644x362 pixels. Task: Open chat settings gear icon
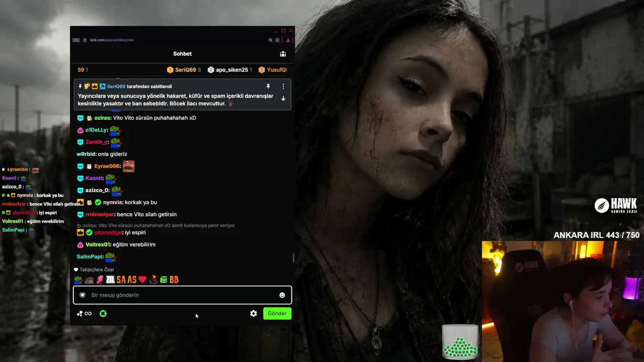[254, 313]
